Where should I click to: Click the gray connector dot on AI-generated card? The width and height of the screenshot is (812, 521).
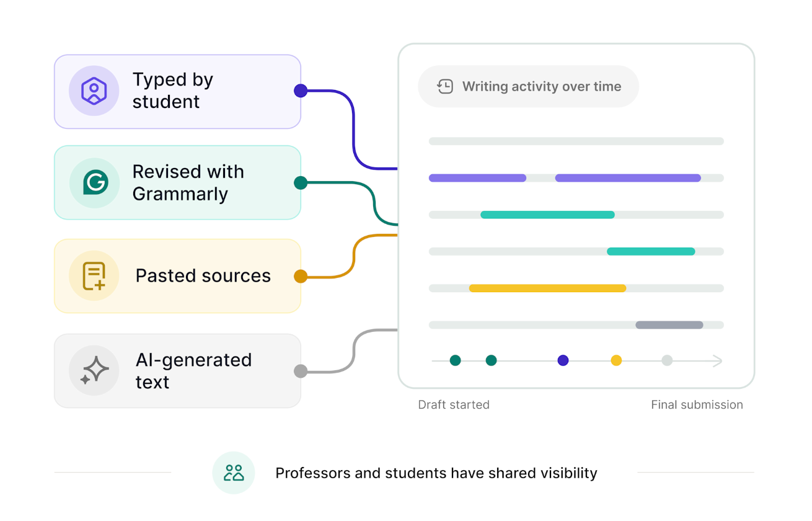coord(301,371)
